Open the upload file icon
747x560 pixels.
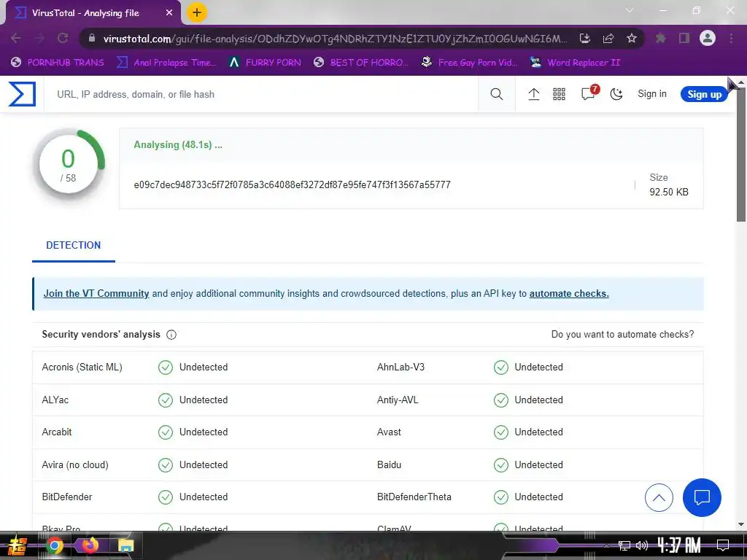tap(533, 94)
